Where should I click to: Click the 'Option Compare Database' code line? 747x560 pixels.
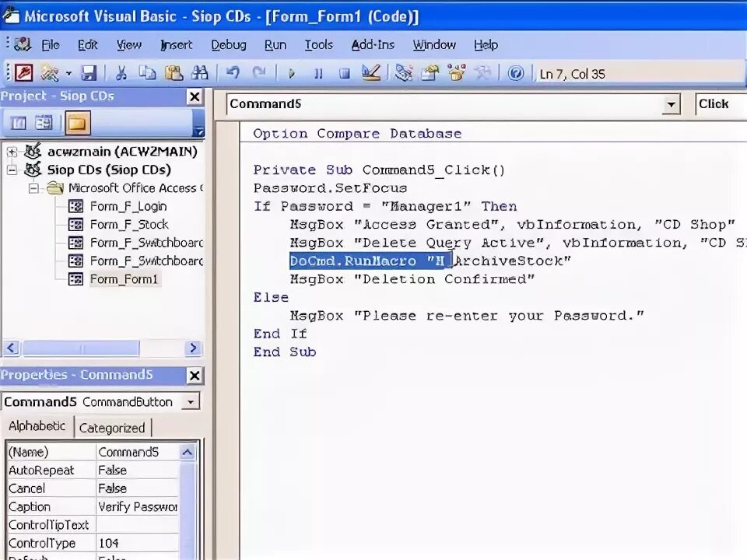click(x=357, y=134)
